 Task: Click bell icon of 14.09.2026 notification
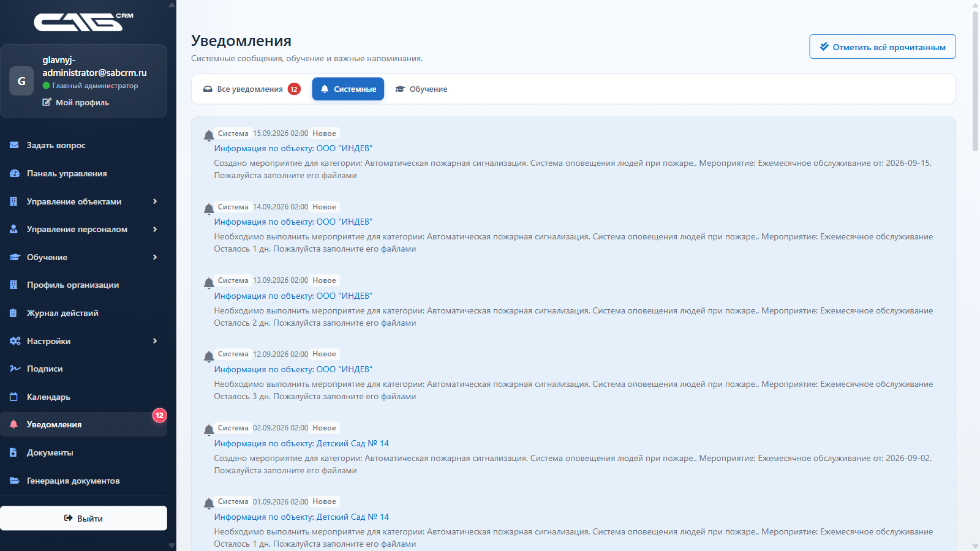[x=209, y=209]
